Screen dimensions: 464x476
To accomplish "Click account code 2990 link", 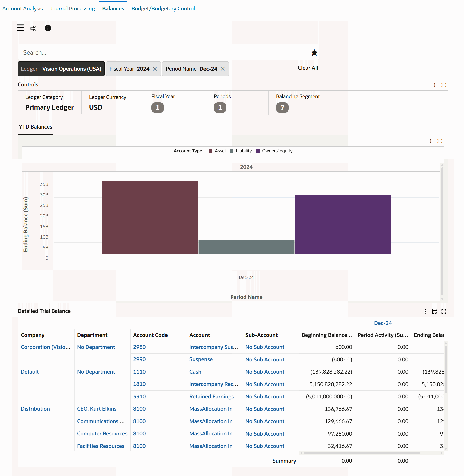I will [x=139, y=359].
